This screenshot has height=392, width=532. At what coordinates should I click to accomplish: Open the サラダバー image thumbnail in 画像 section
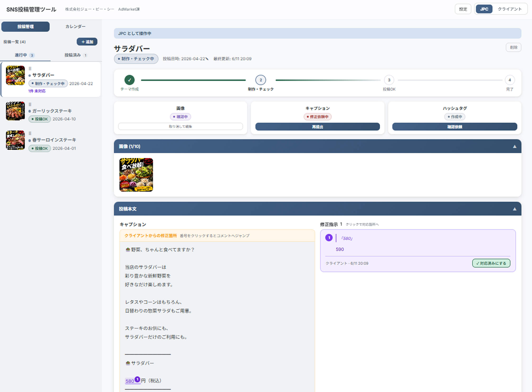[x=136, y=175]
